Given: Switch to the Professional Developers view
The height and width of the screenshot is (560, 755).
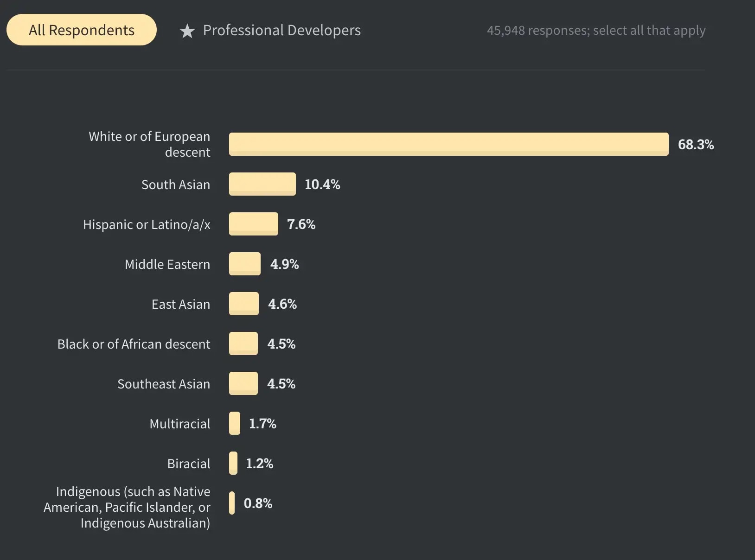Looking at the screenshot, I should (x=282, y=30).
